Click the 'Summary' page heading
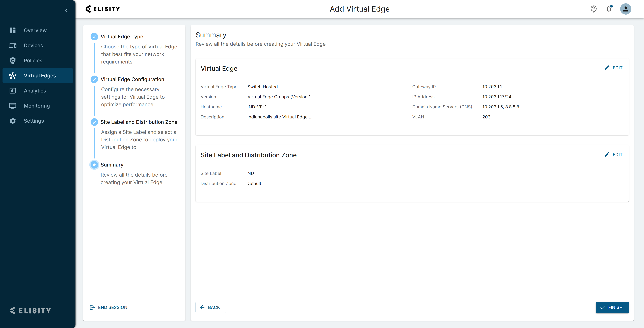The width and height of the screenshot is (644, 328). (x=211, y=35)
